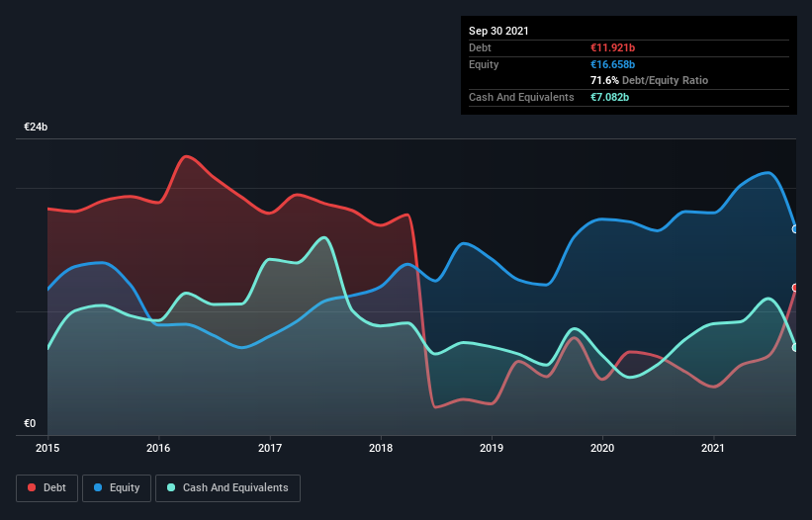The height and width of the screenshot is (520, 812).
Task: Click the €11.921b debt value
Action: 612,47
